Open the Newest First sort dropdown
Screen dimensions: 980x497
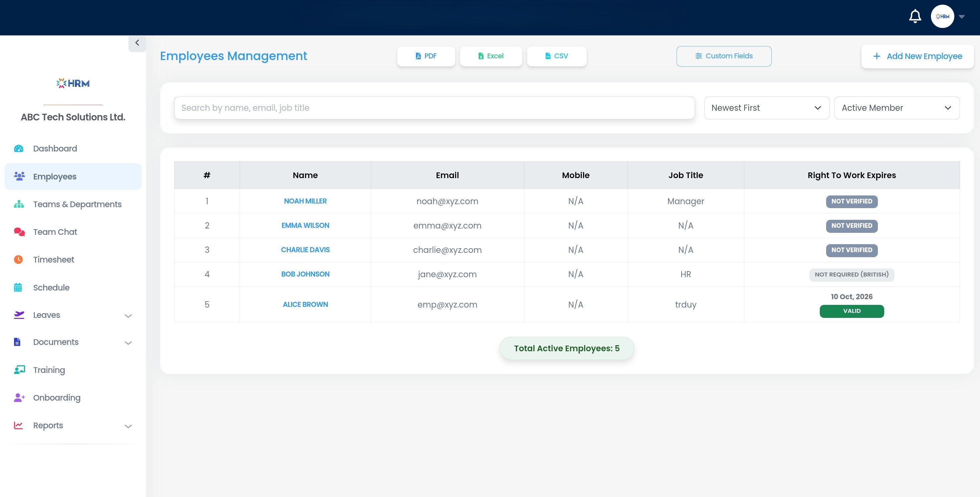pos(766,108)
